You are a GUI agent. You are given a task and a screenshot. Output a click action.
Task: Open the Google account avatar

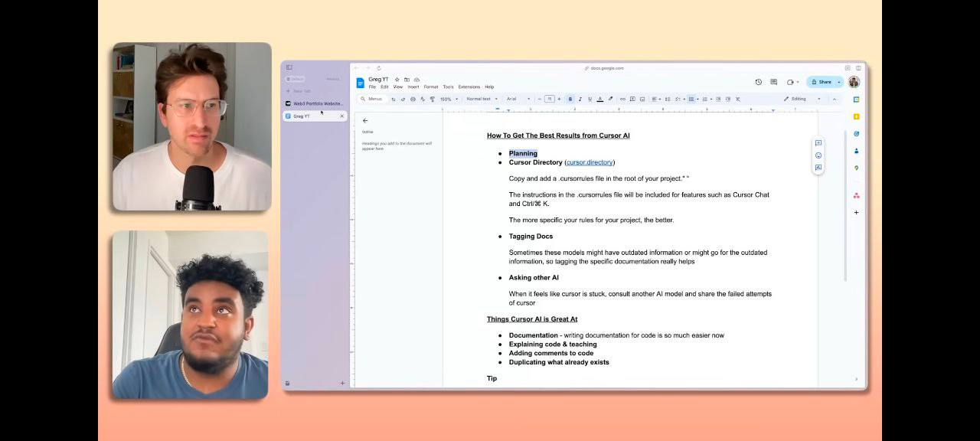tap(854, 82)
